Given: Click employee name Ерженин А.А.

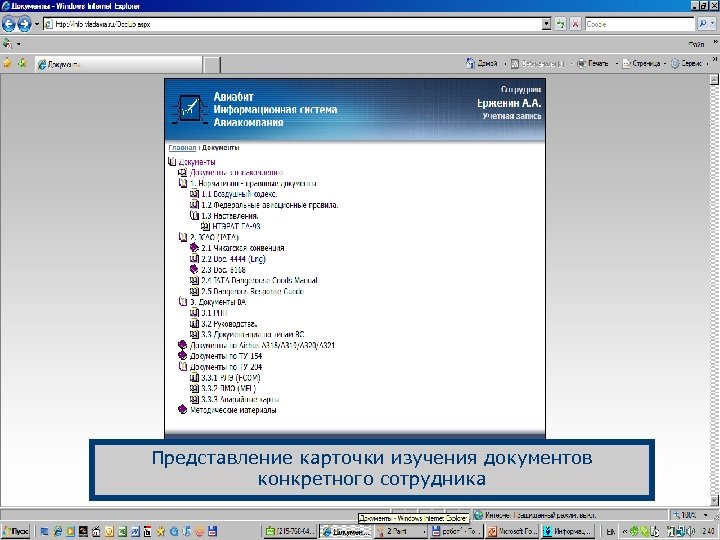Looking at the screenshot, I should click(x=509, y=103).
